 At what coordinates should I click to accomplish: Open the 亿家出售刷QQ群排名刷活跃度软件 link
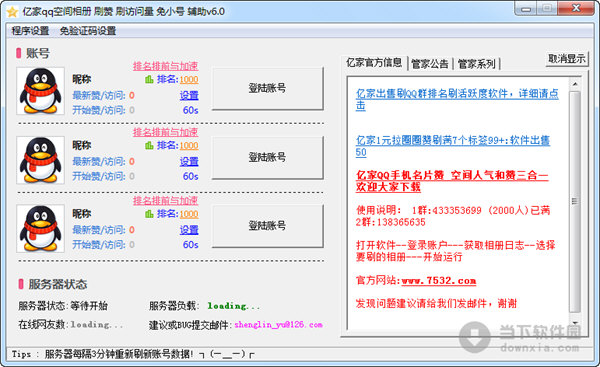(x=457, y=99)
